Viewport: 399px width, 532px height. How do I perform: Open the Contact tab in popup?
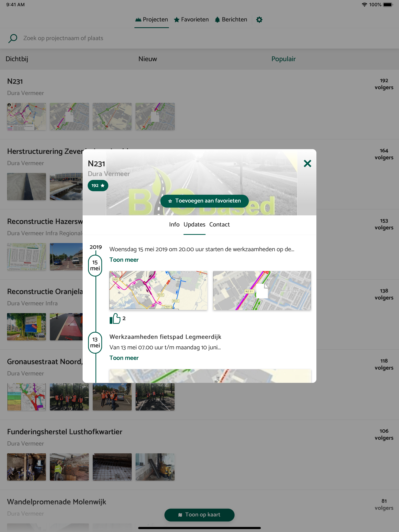pos(220,224)
